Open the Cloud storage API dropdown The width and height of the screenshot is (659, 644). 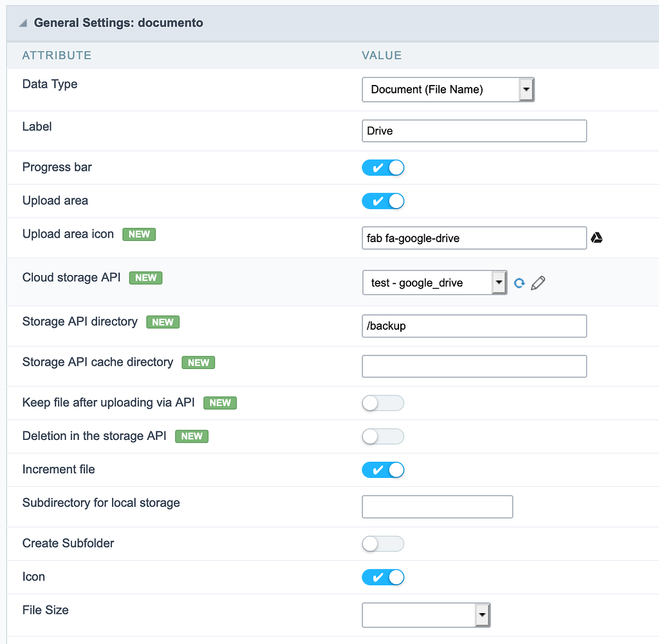click(x=434, y=283)
